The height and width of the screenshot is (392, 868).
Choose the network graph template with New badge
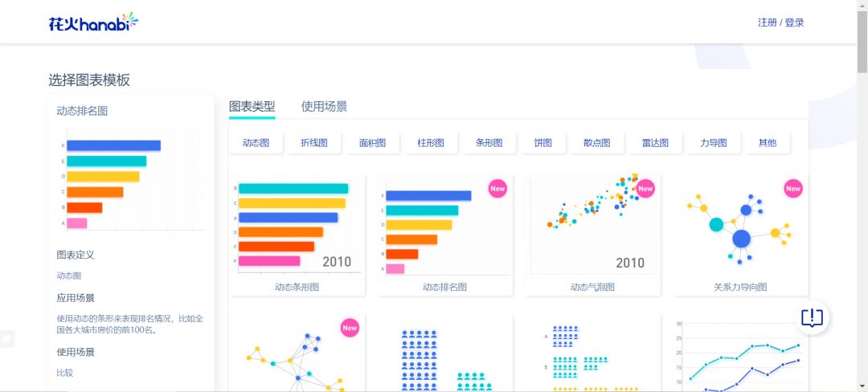pyautogui.click(x=297, y=352)
